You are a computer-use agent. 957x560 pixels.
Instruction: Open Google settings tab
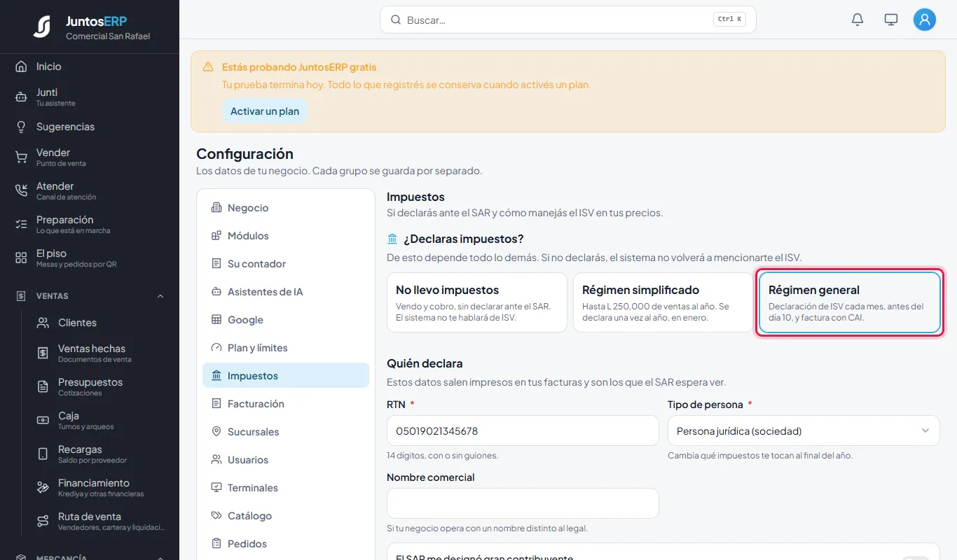pyautogui.click(x=286, y=320)
